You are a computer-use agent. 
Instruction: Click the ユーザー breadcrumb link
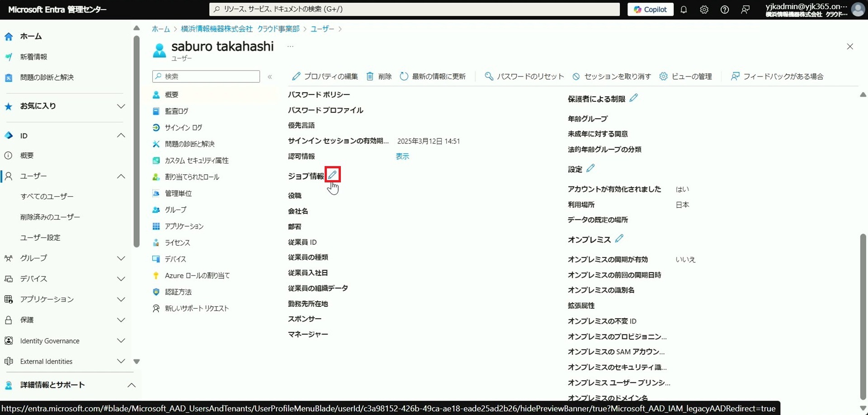pos(322,29)
